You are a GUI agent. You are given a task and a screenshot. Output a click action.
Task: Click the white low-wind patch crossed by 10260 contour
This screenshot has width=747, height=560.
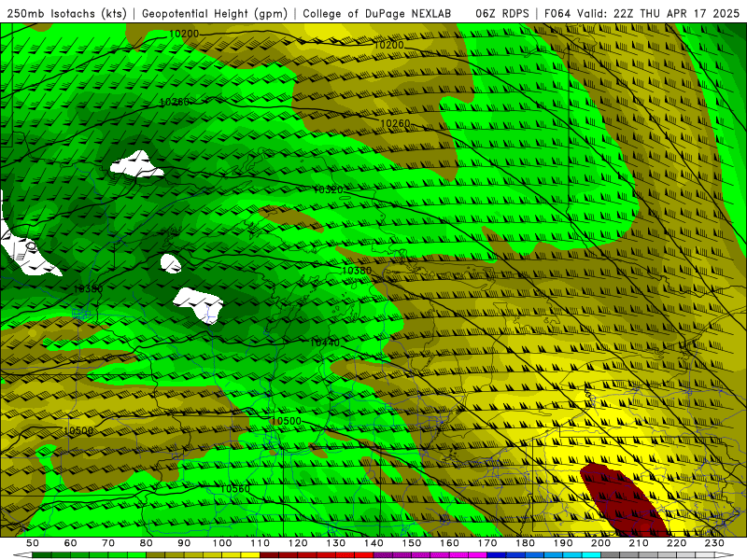pyautogui.click(x=136, y=164)
